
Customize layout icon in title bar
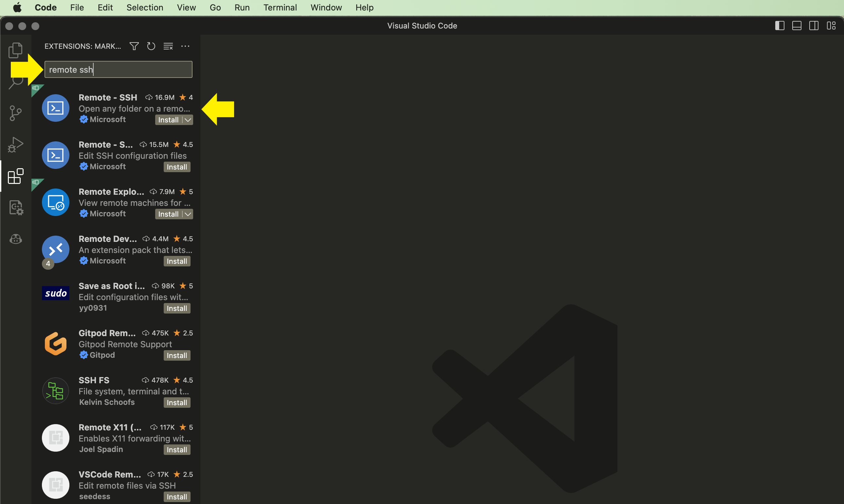click(x=831, y=26)
